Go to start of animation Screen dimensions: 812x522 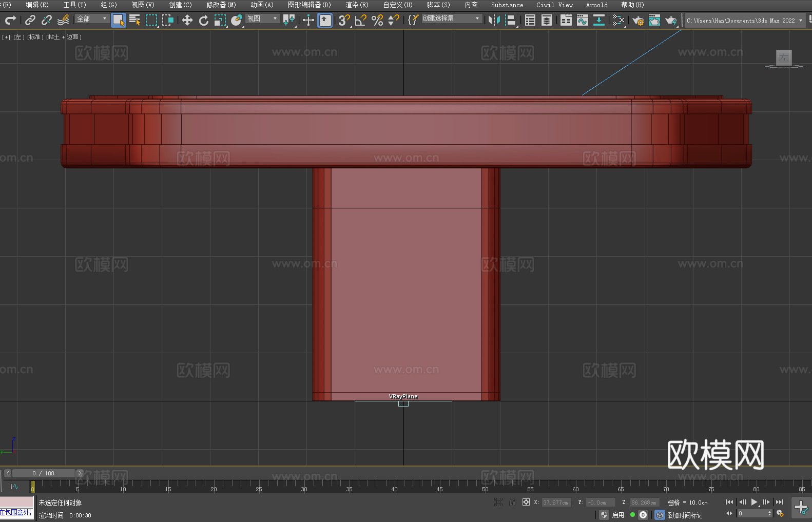[x=729, y=502]
